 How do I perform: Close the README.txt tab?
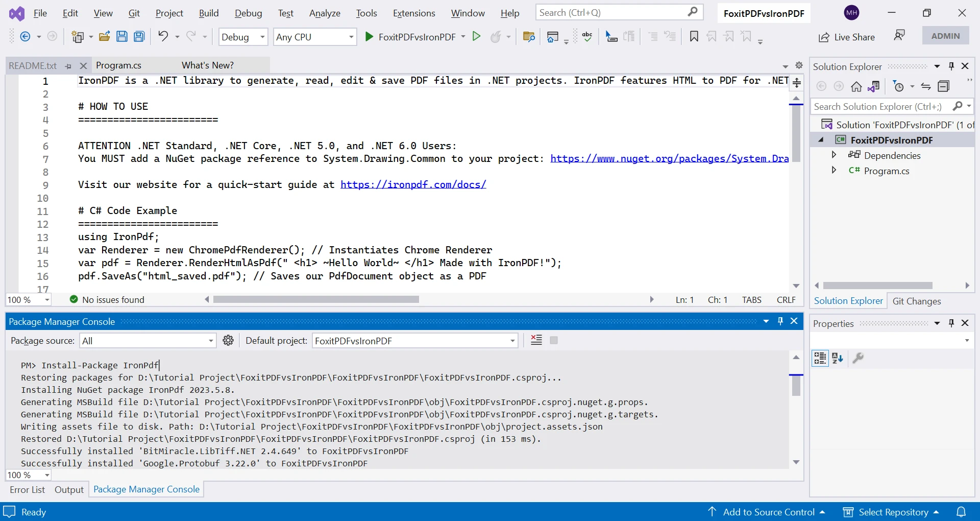pyautogui.click(x=84, y=66)
